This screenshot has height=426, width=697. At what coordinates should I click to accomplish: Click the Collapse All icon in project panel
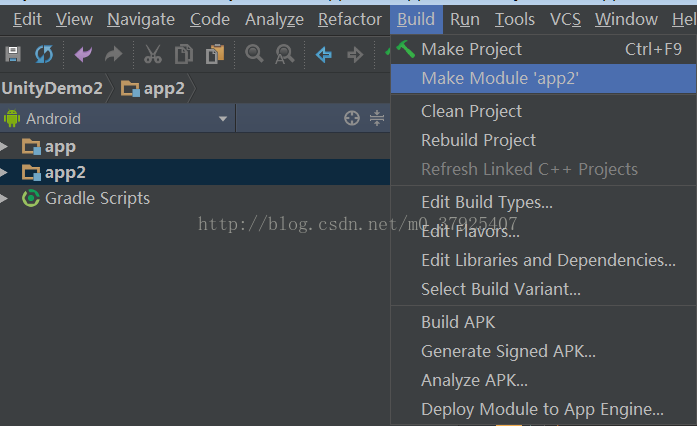pyautogui.click(x=377, y=118)
